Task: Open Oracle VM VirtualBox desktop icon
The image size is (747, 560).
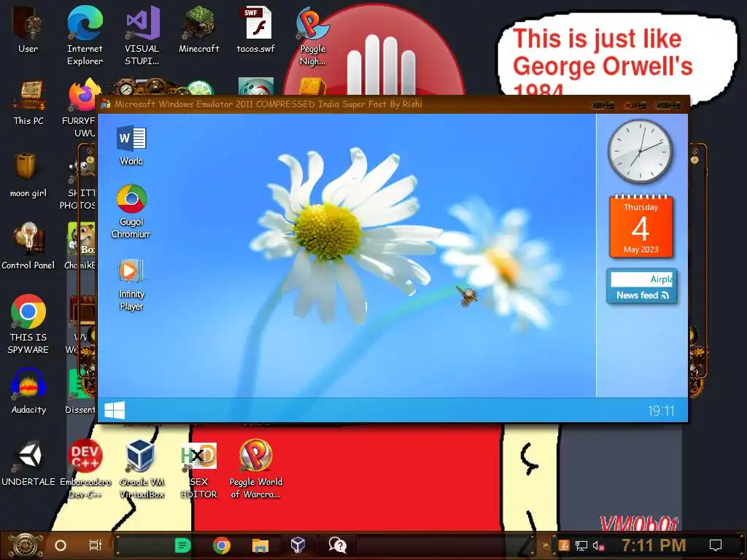Action: pyautogui.click(x=142, y=469)
